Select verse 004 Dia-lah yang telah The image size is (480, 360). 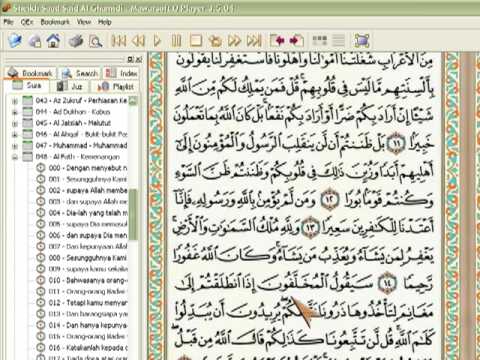(88, 213)
